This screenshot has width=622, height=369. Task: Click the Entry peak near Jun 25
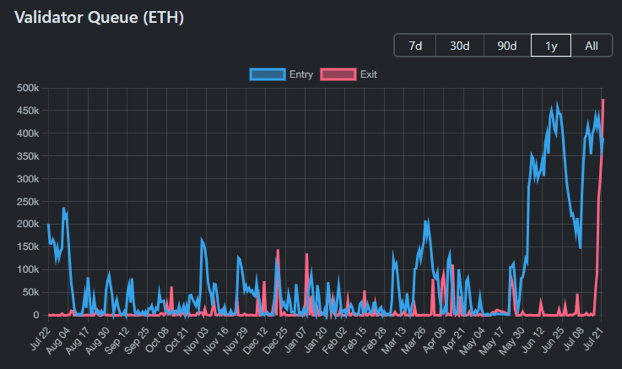[557, 104]
